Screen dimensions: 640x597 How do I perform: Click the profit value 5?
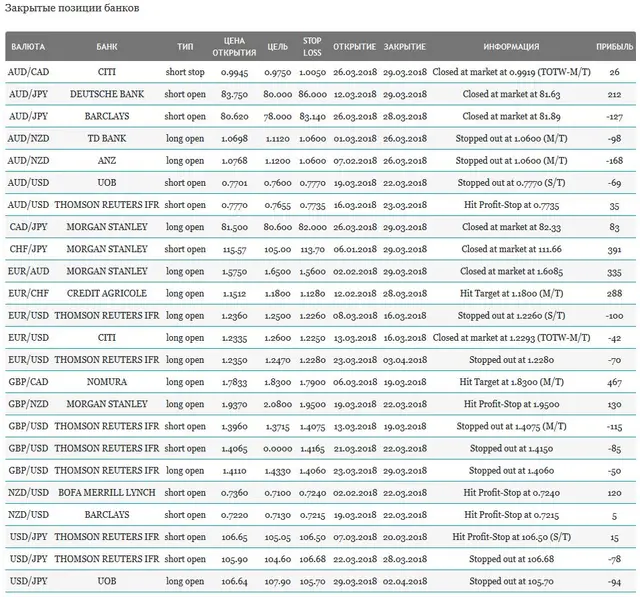[x=615, y=516]
